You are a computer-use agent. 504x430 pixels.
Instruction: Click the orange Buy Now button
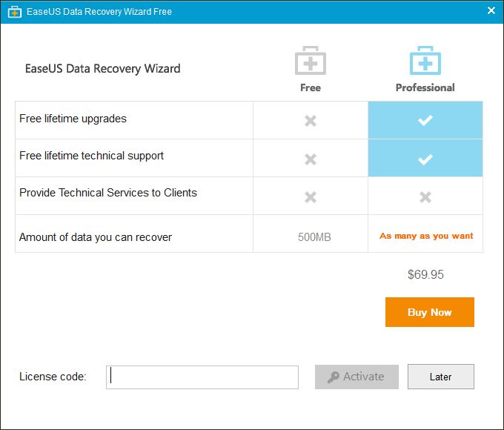[x=430, y=312]
